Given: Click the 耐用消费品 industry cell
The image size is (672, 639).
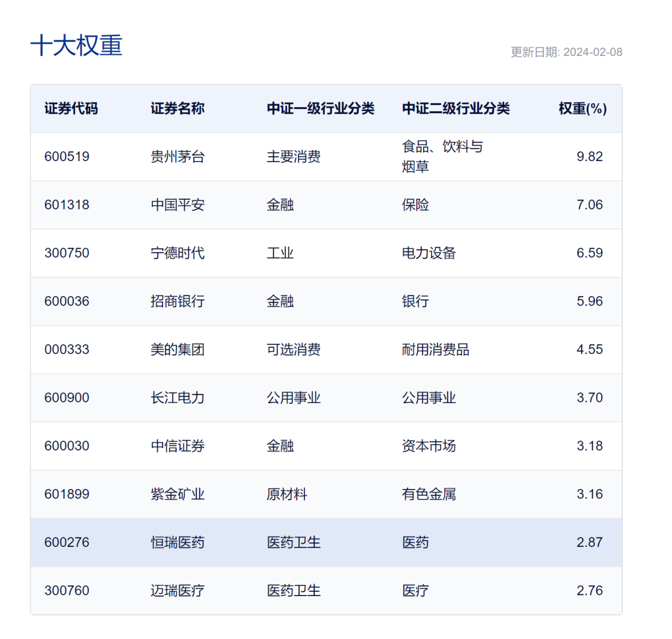Looking at the screenshot, I should [x=436, y=350].
